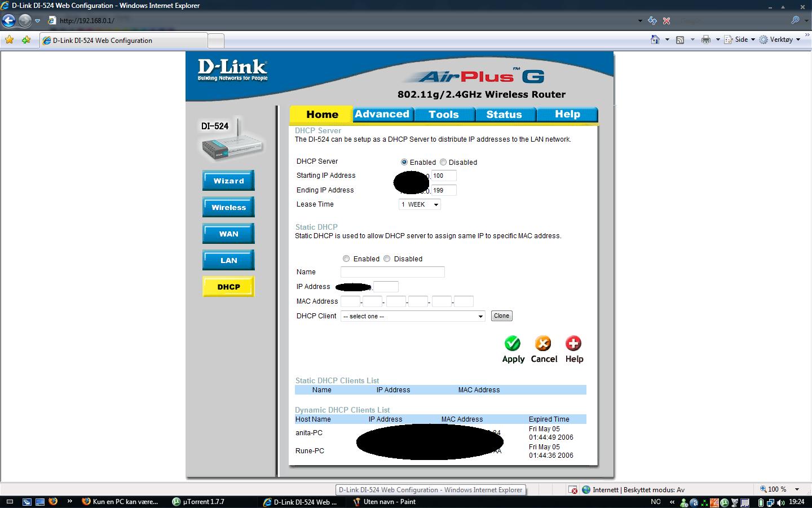Click the µTorrent tray icon
812x508 pixels.
pos(725,502)
